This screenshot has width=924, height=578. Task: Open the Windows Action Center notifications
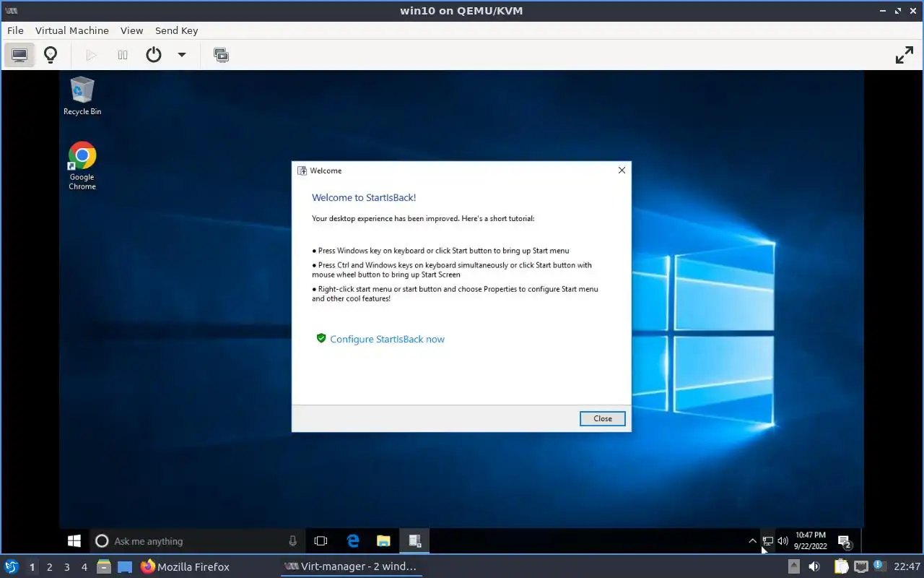844,541
